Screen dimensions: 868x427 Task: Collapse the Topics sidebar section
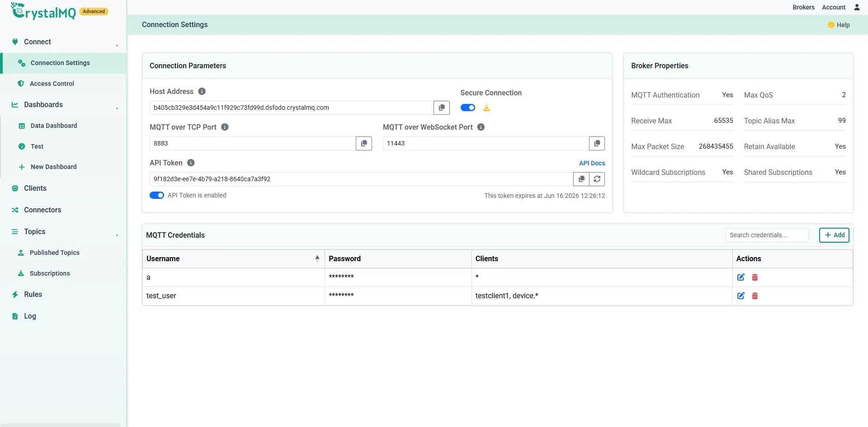[x=117, y=235]
